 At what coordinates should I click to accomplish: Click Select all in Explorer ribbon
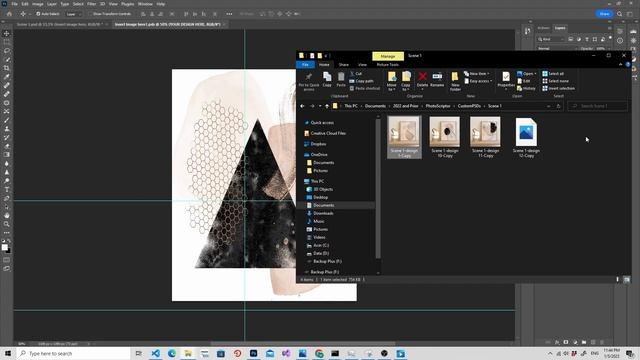coord(553,74)
